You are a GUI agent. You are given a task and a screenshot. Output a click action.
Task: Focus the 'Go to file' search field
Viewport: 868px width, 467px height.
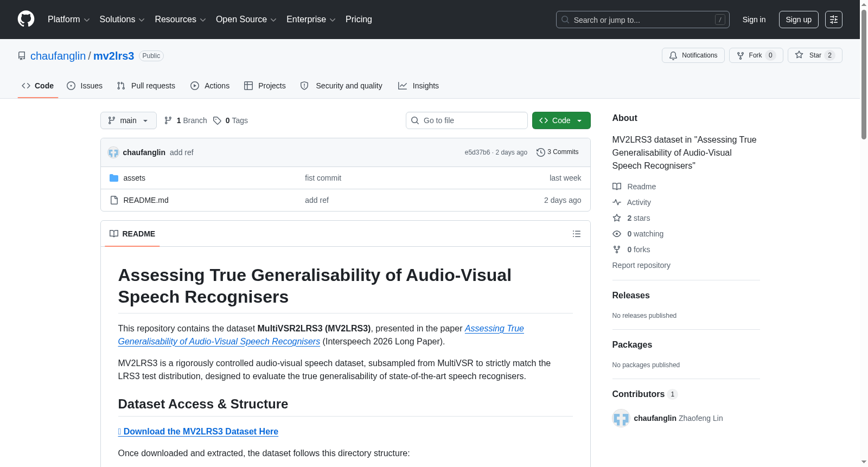click(467, 120)
